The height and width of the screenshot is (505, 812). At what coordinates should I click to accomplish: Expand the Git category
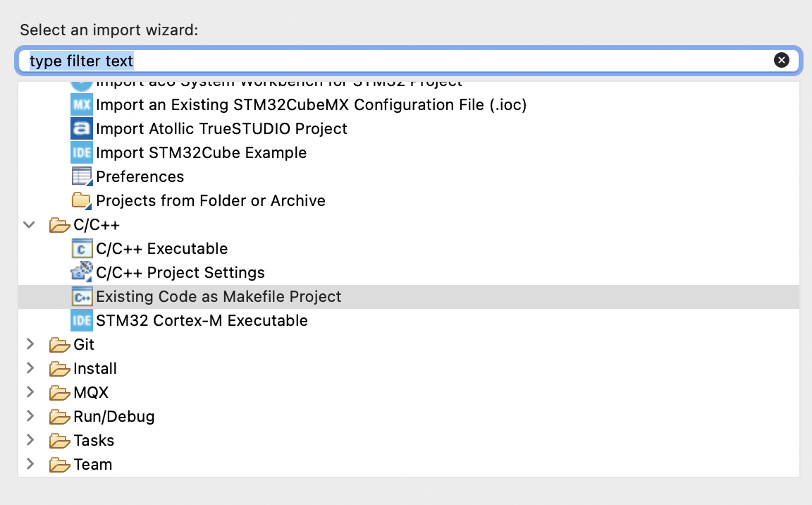click(29, 344)
